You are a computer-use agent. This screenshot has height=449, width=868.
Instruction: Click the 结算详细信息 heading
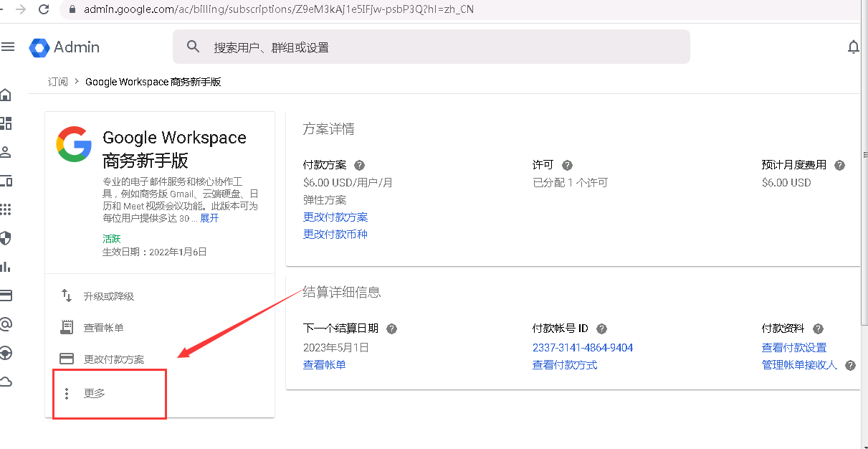[342, 293]
